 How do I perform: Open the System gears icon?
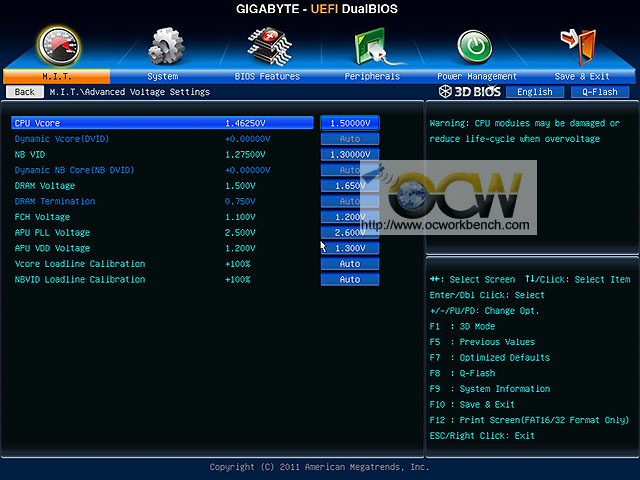pyautogui.click(x=165, y=46)
